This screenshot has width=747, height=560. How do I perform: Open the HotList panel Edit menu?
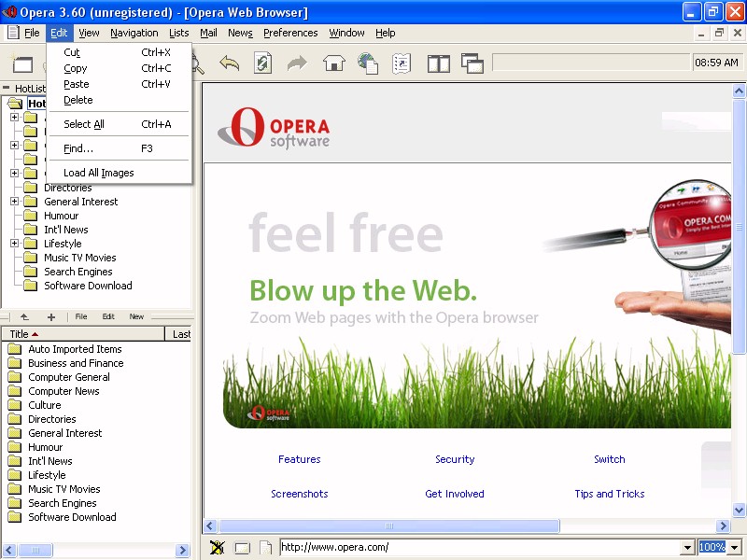point(108,316)
